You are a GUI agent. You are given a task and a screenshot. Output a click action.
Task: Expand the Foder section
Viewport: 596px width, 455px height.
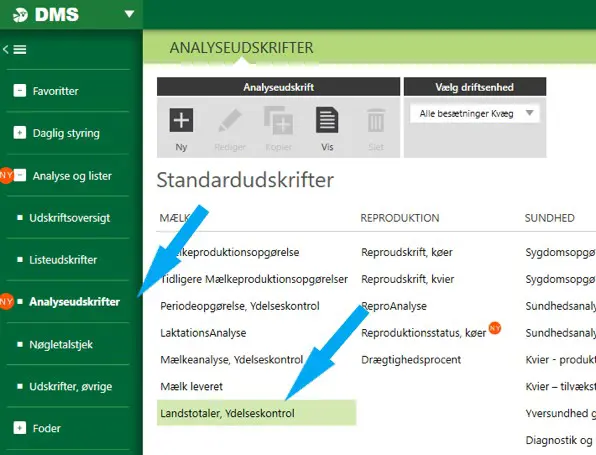[x=20, y=428]
